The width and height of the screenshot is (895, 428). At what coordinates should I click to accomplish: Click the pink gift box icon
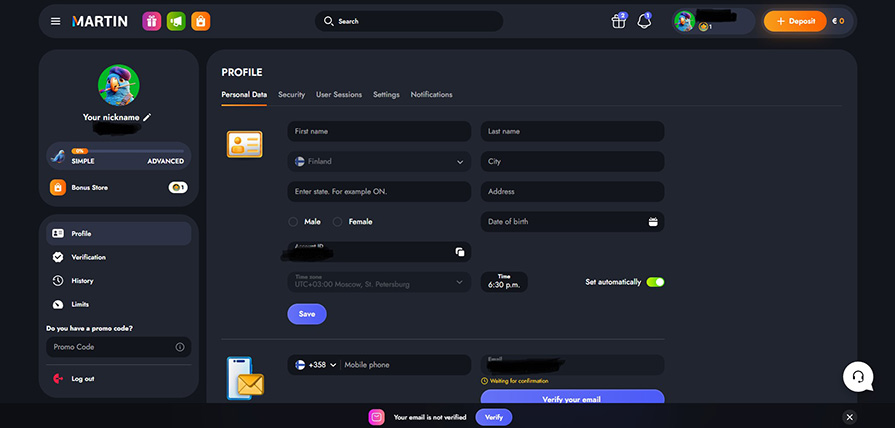tap(152, 21)
